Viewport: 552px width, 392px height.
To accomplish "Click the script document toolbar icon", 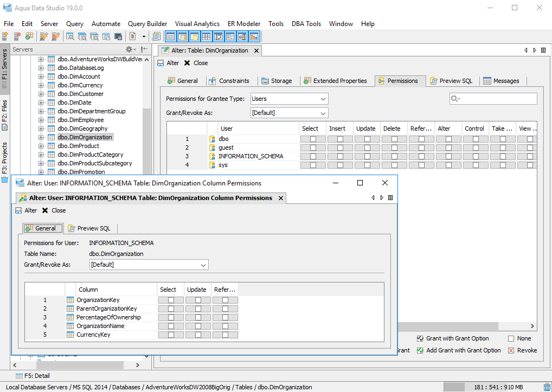I will [133, 36].
